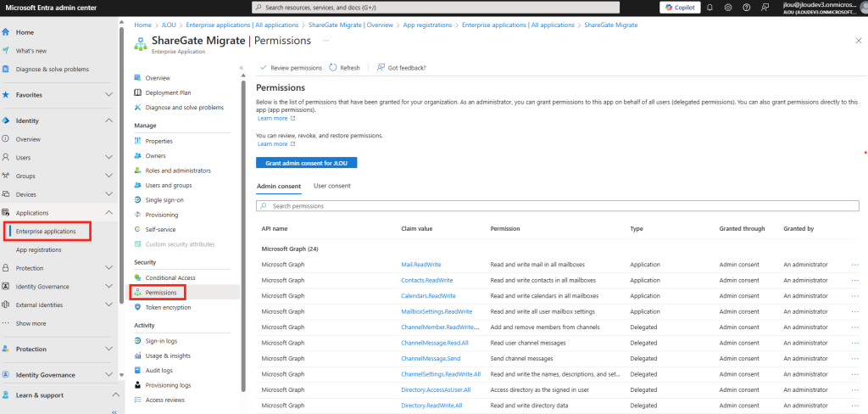Open the ChannelMessage.Send claim link
The height and width of the screenshot is (414, 868).
coord(431,359)
